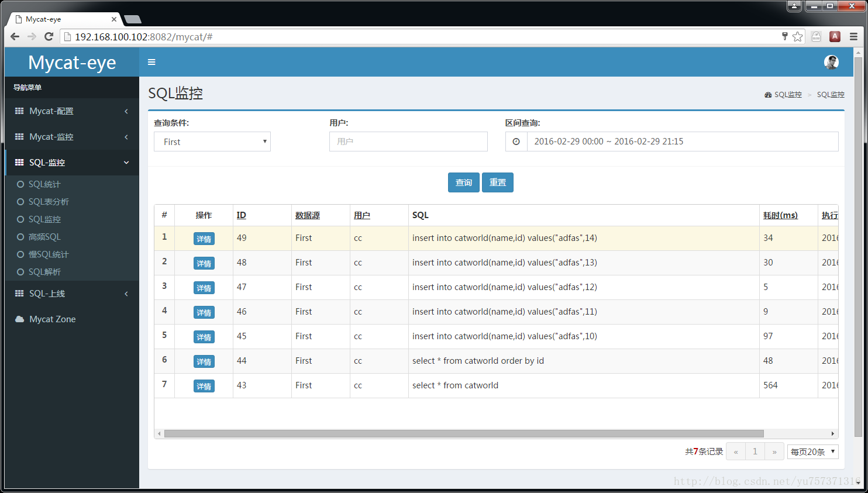Click the 用户 input field

coord(408,142)
